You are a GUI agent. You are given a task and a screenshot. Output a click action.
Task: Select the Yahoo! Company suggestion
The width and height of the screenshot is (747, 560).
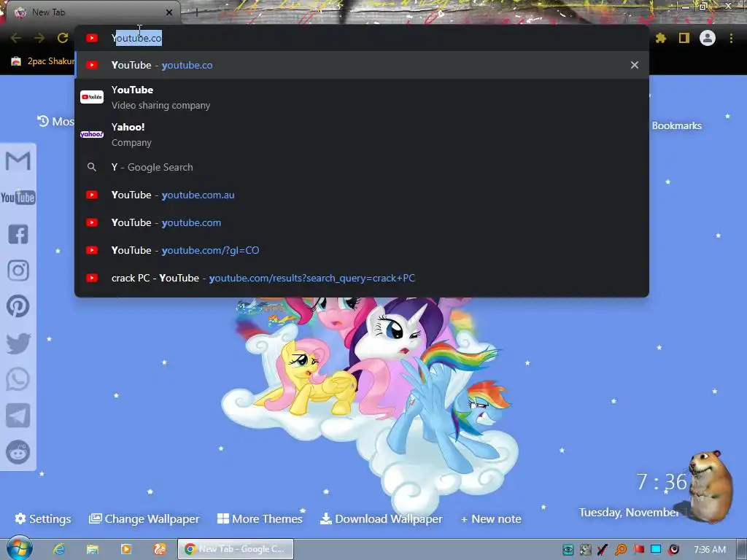[362, 134]
